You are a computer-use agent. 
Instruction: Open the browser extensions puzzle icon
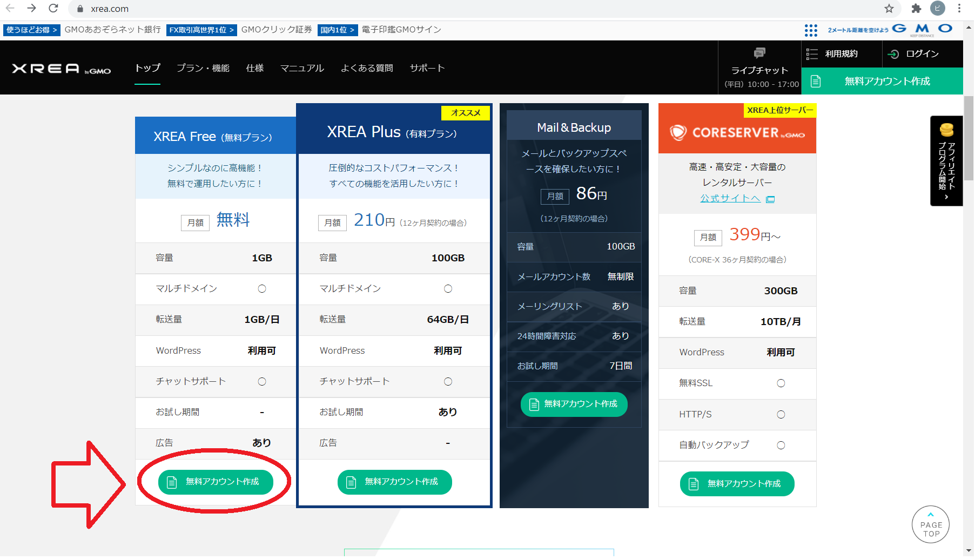point(916,8)
